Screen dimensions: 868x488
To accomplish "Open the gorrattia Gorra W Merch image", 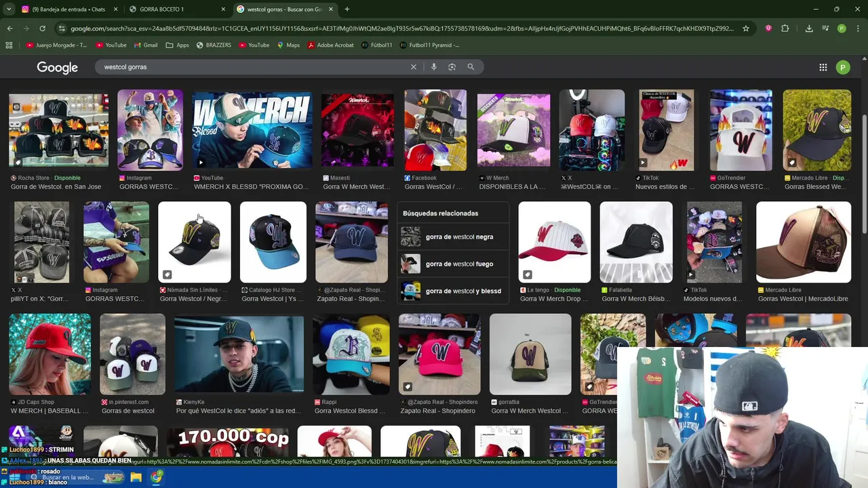I will pos(530,354).
